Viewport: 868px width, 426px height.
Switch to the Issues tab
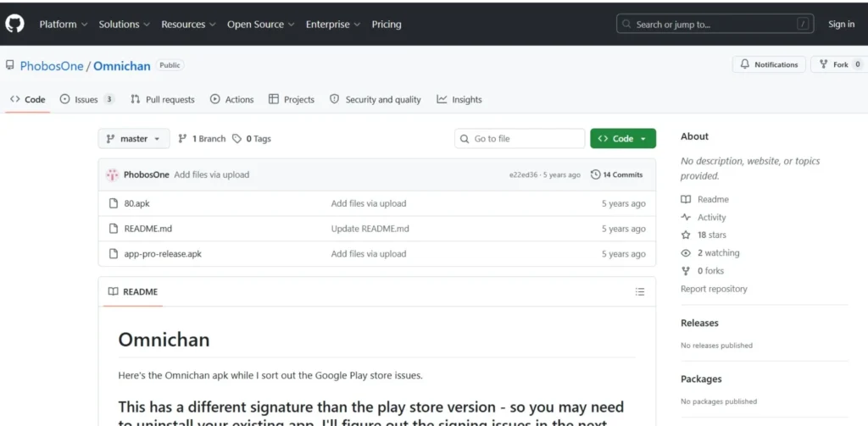[x=87, y=100]
